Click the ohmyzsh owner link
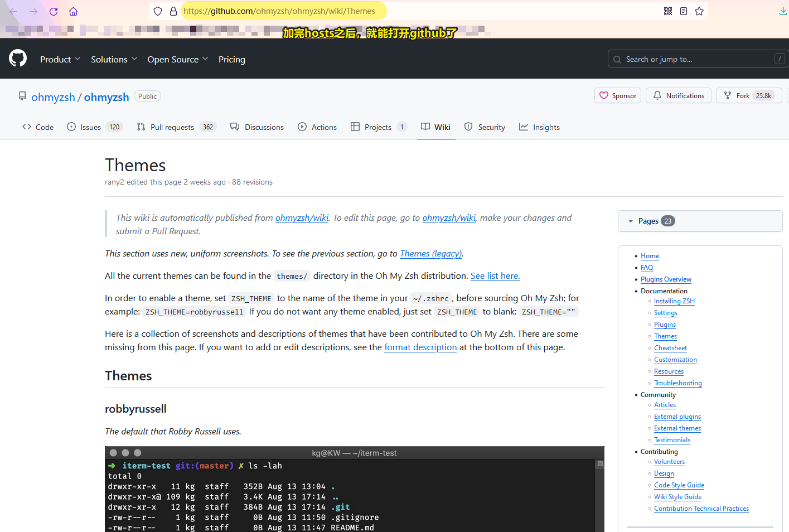 click(x=53, y=97)
